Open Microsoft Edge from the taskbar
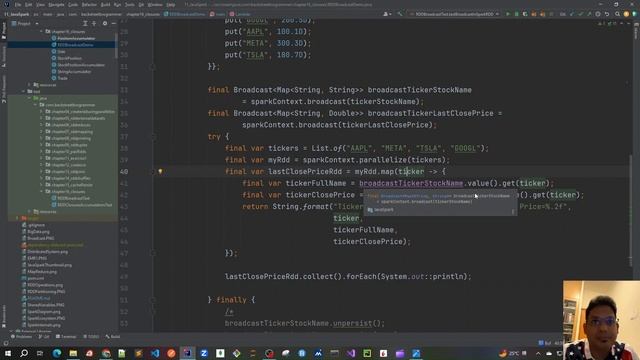This screenshot has width=640, height=360. tap(57, 353)
